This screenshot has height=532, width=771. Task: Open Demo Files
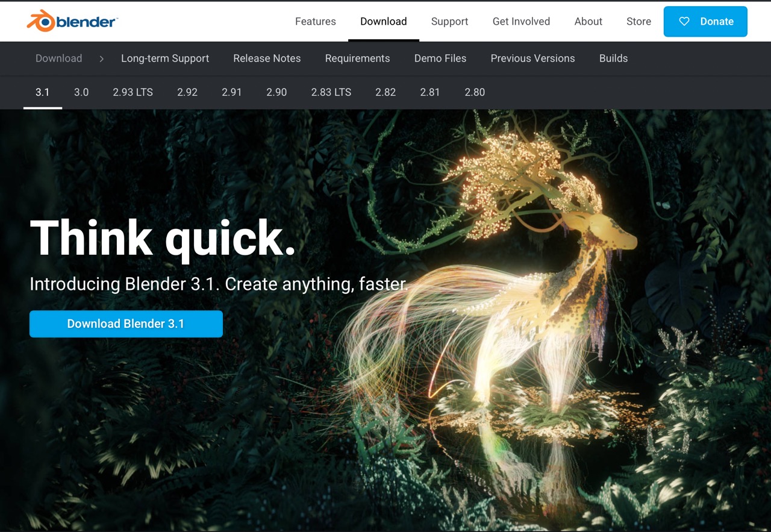tap(440, 58)
